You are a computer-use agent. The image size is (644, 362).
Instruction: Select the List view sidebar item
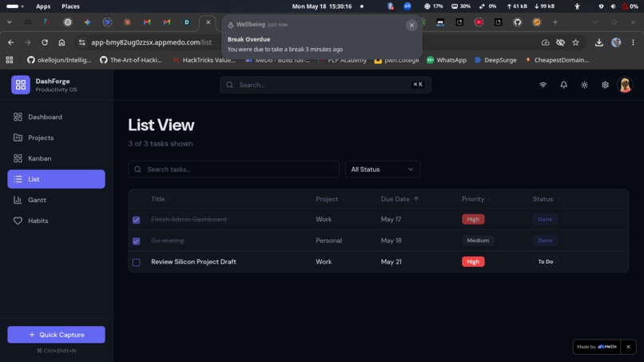56,179
